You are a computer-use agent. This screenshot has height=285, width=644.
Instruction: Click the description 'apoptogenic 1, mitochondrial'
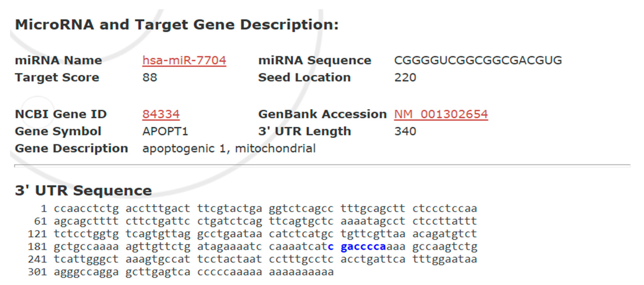coord(229,148)
